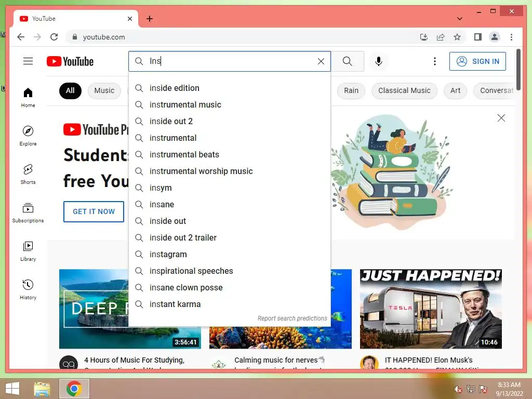The image size is (532, 399).
Task: Choose suggestion 'instagram'
Action: [x=229, y=255]
